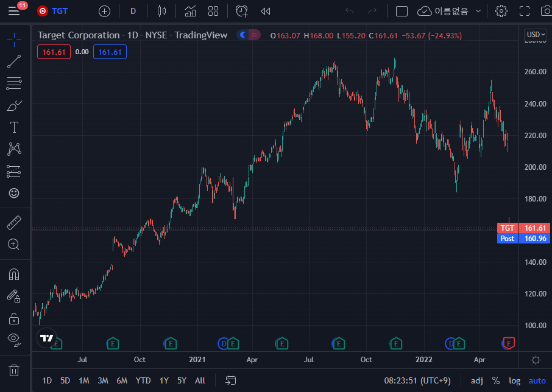Open the USD currency dropdown
The width and height of the screenshot is (552, 392).
[536, 35]
